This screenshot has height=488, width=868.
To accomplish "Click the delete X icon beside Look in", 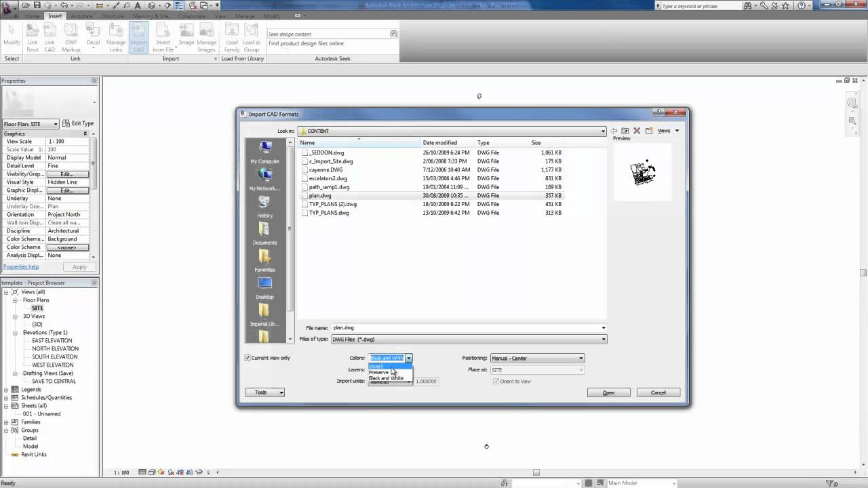I will point(637,131).
